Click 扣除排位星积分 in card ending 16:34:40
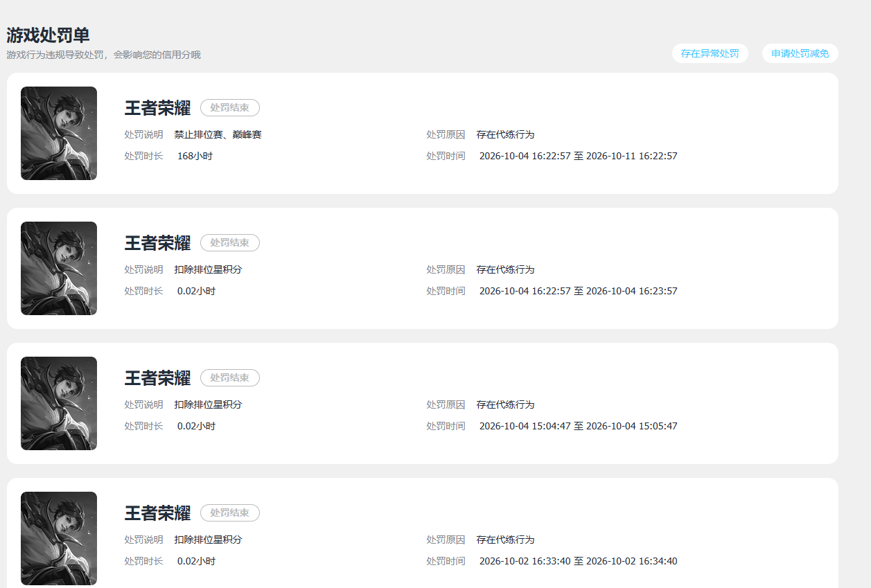This screenshot has height=588, width=871. tap(209, 540)
